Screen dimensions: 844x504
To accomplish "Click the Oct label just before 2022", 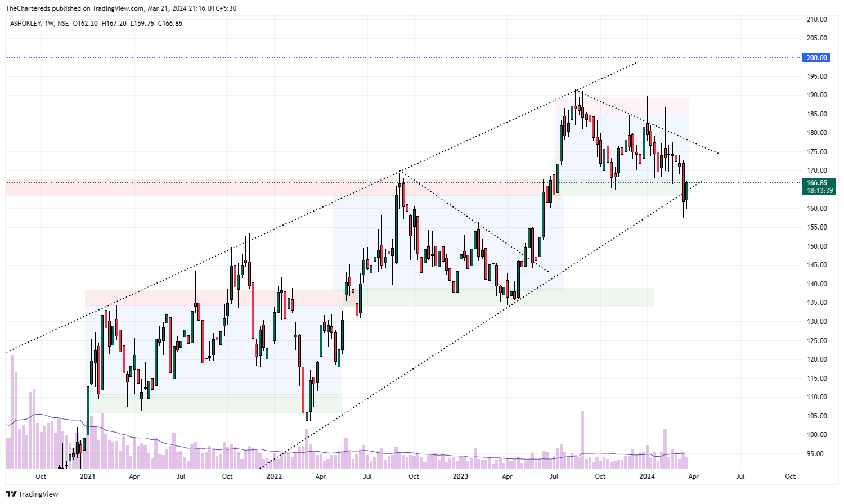I will coord(227,476).
